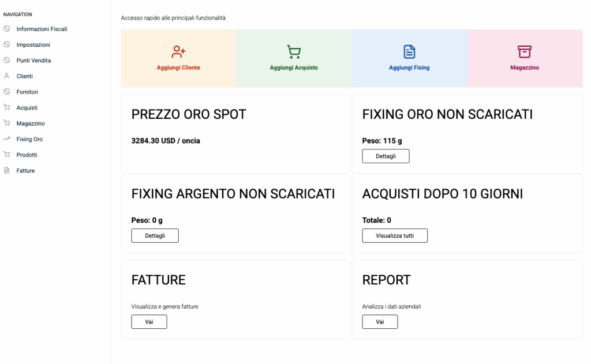This screenshot has height=364, width=591.
Task: Open Dettagli for Fixing Oro non scaricati
Action: [386, 156]
